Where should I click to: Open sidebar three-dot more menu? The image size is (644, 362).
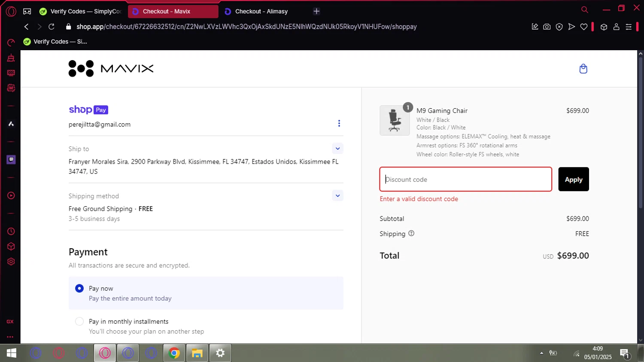point(10,337)
